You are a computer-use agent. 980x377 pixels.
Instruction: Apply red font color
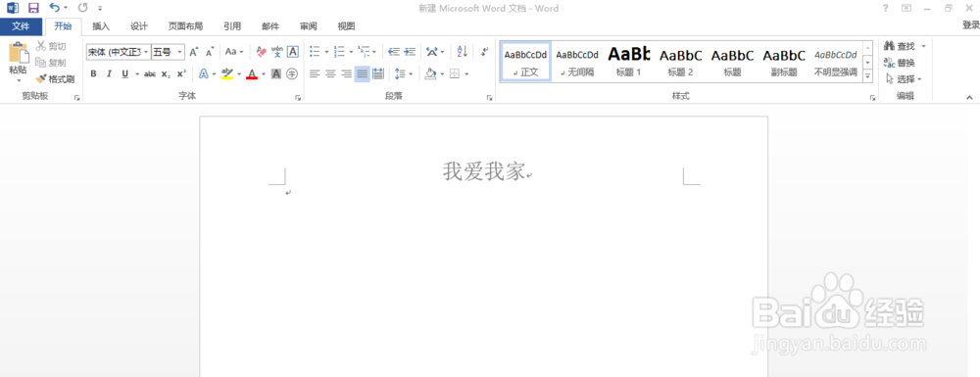click(252, 74)
